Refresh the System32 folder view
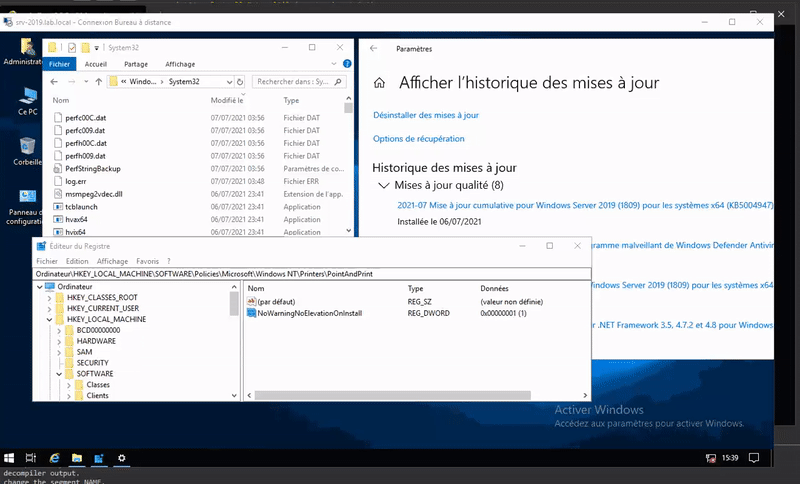Screen dimensions: 800x484 pos(240,82)
